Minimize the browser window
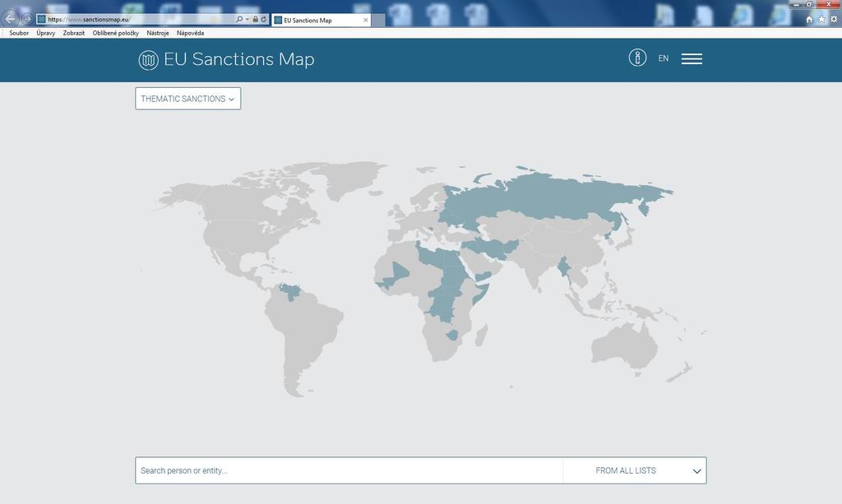The height and width of the screenshot is (504, 842). [796, 4]
